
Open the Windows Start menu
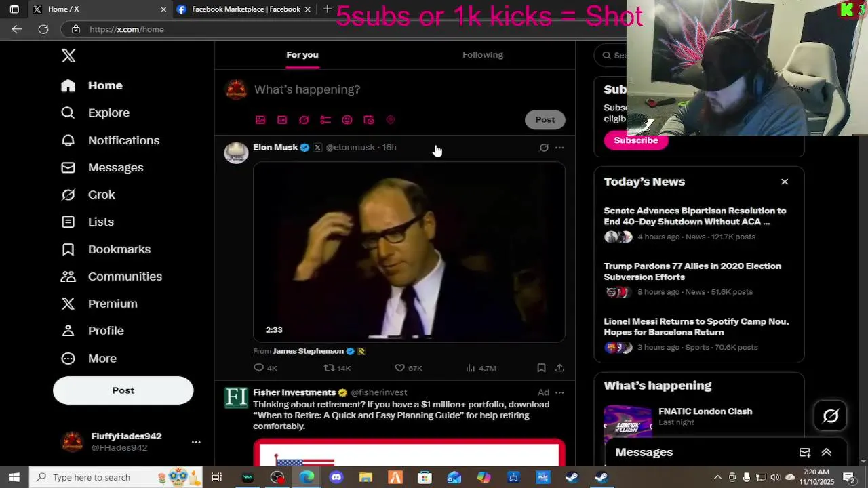[14, 477]
